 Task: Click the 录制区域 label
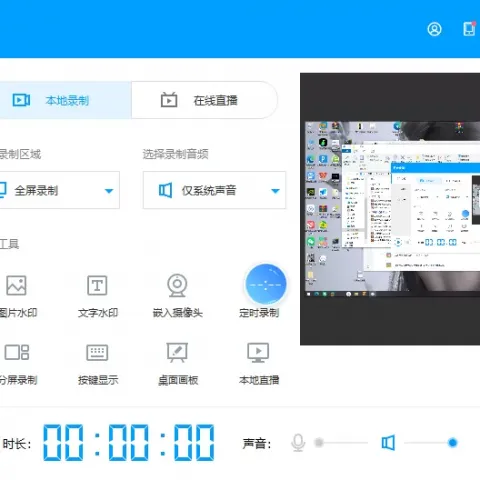[x=20, y=154]
